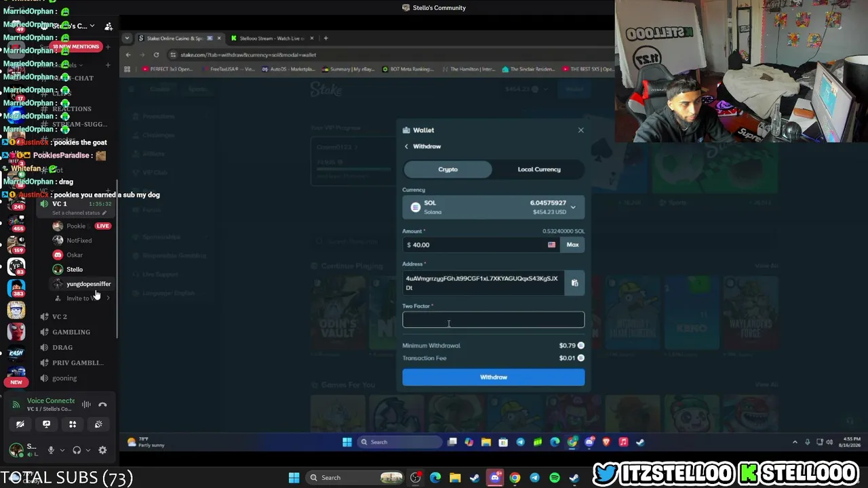
Task: Open outer Windows Start menu
Action: click(x=294, y=478)
